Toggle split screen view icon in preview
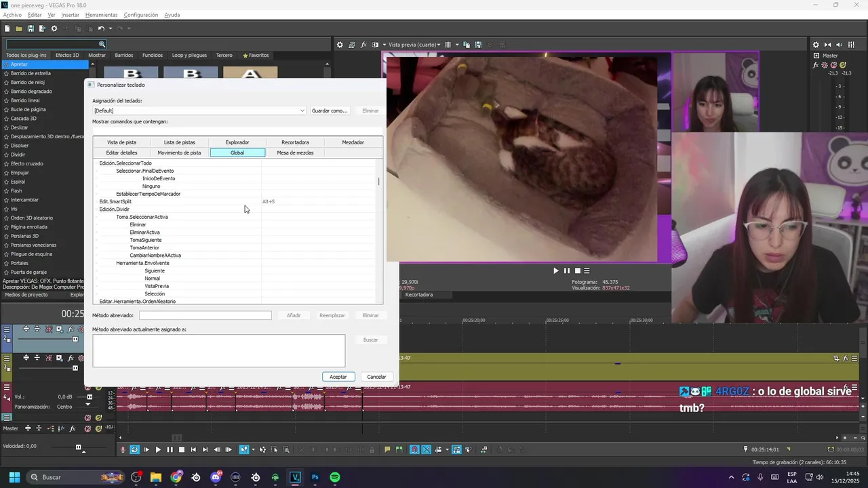The height and width of the screenshot is (488, 868). pyautogui.click(x=375, y=45)
